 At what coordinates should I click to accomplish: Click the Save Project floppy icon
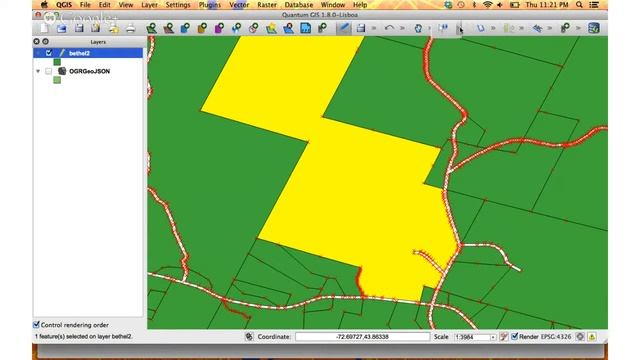click(x=79, y=28)
